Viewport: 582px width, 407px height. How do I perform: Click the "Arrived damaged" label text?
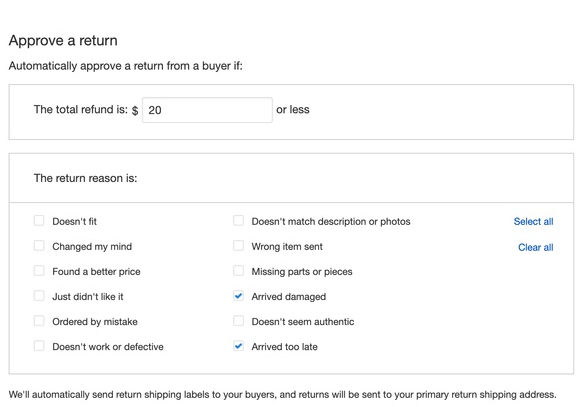[x=289, y=296]
